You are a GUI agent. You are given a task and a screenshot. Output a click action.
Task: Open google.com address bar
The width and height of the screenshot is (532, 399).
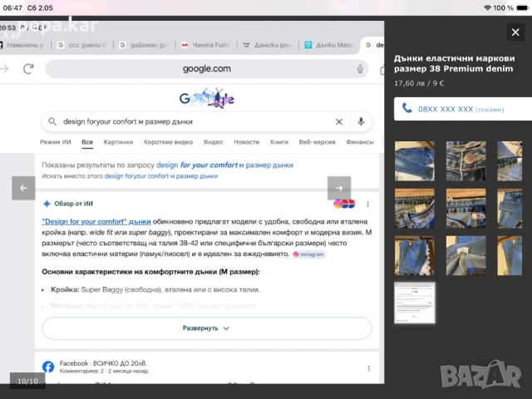[207, 69]
